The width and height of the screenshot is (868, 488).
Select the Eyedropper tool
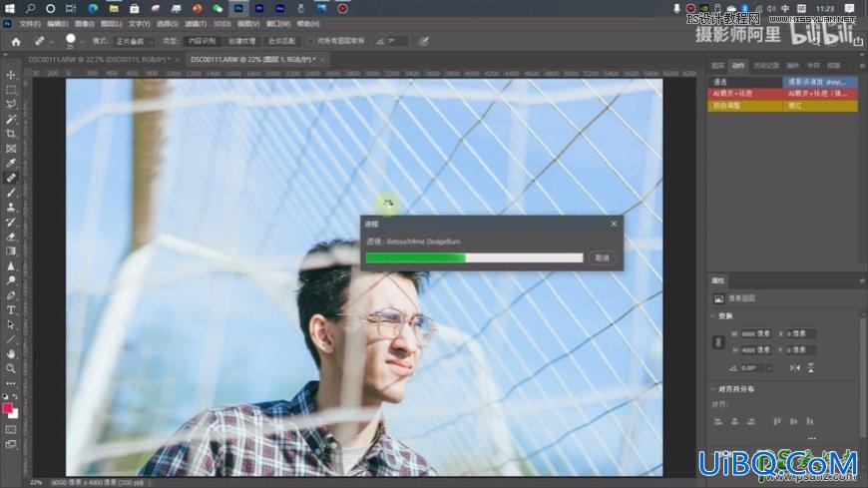coord(11,163)
